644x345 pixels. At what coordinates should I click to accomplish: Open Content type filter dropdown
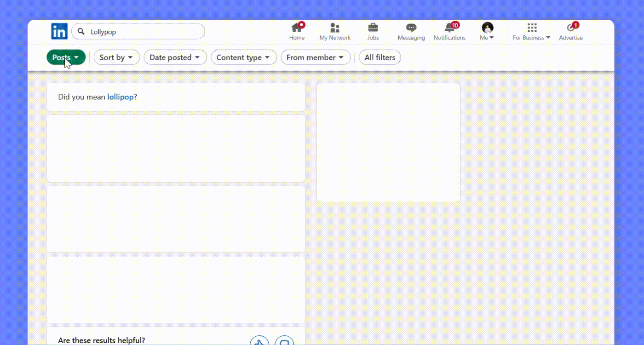pos(243,57)
